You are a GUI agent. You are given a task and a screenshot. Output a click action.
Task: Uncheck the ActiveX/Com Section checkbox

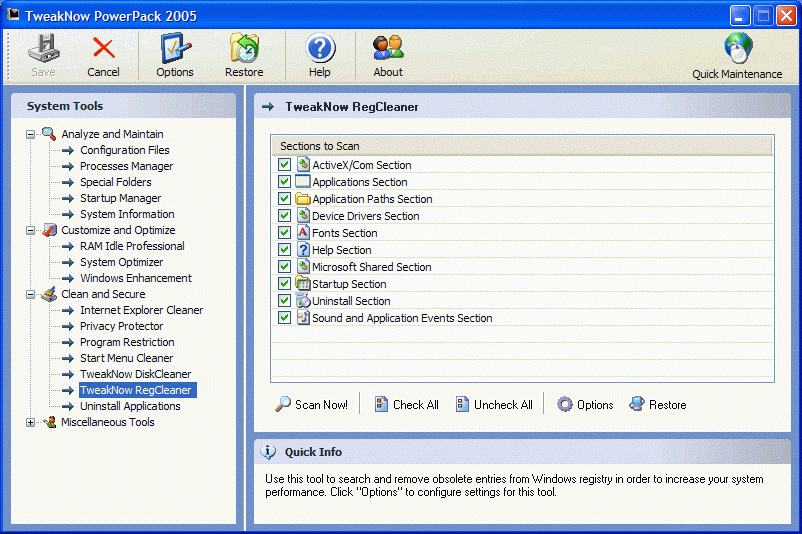284,165
